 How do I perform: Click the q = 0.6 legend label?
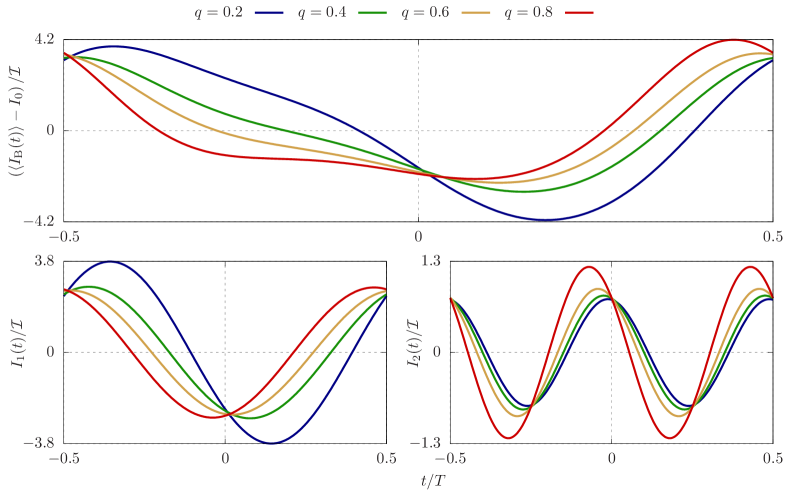click(x=425, y=12)
